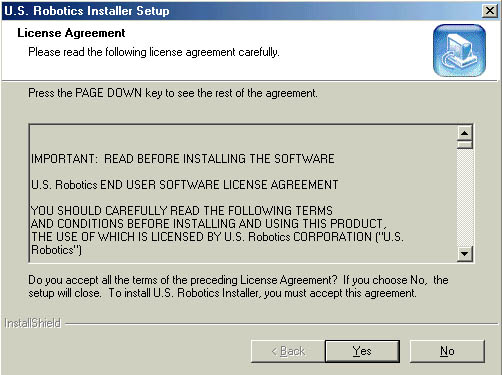502x375 pixels.
Task: Click the InstallShield label
Action: [x=32, y=323]
